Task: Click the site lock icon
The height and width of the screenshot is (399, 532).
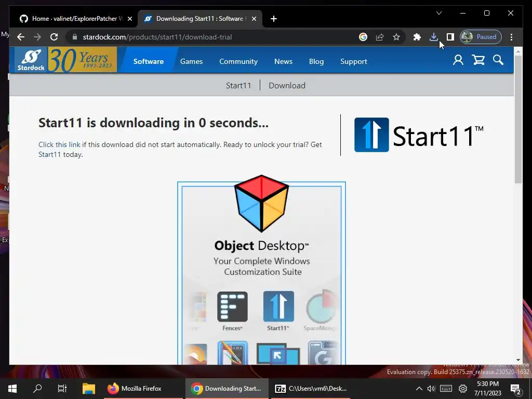Action: 75,37
